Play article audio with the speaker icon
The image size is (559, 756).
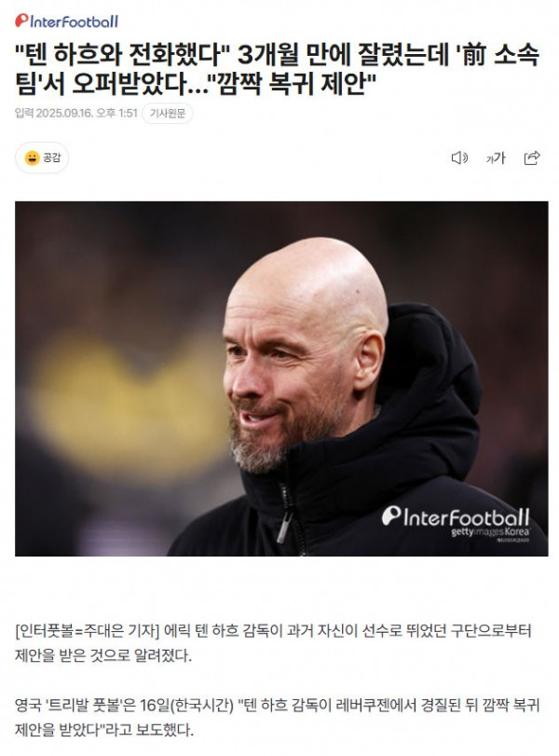[459, 158]
